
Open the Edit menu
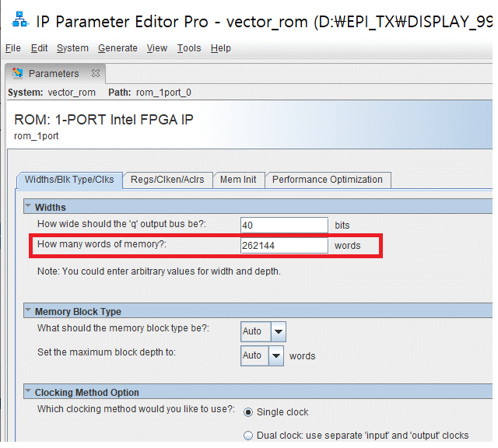coord(39,48)
